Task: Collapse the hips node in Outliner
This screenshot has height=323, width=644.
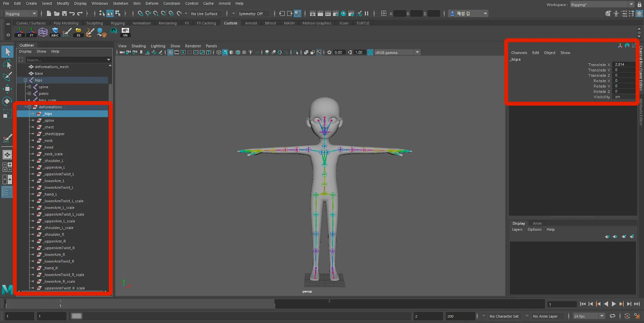Action: click(25, 80)
